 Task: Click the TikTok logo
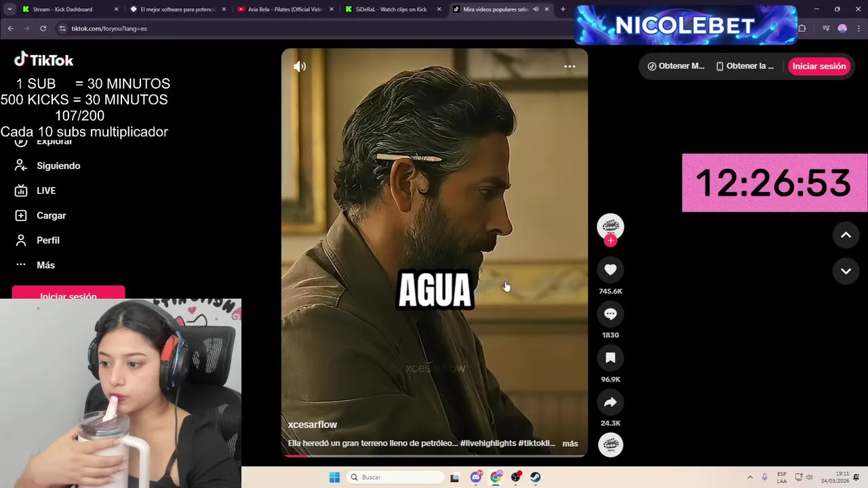[44, 60]
